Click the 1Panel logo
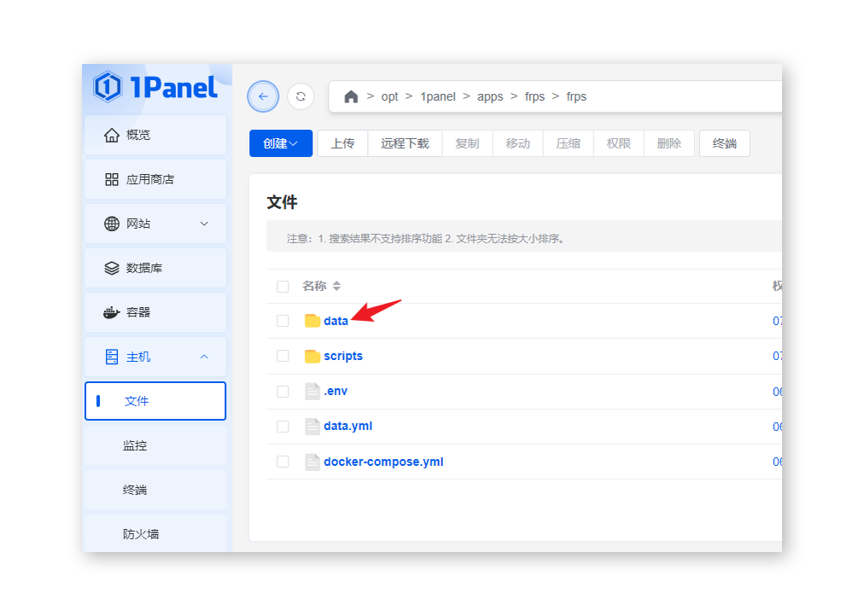This screenshot has width=864, height=616. (x=155, y=87)
